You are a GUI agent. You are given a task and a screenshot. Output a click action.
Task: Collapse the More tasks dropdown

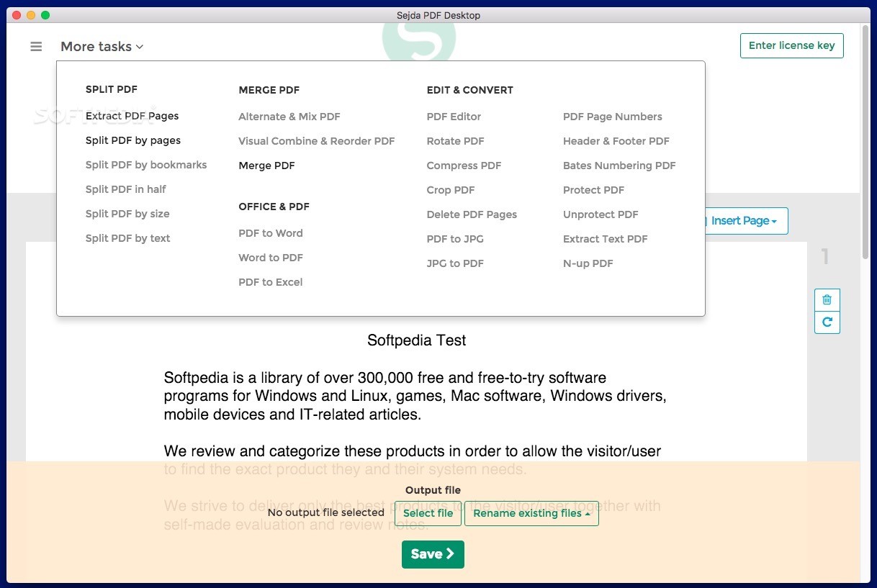(102, 46)
